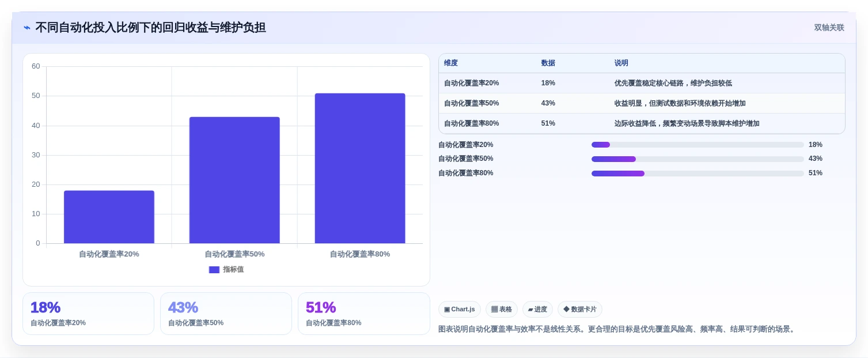Click the 说明 column header
This screenshot has width=868, height=358.
pos(621,63)
